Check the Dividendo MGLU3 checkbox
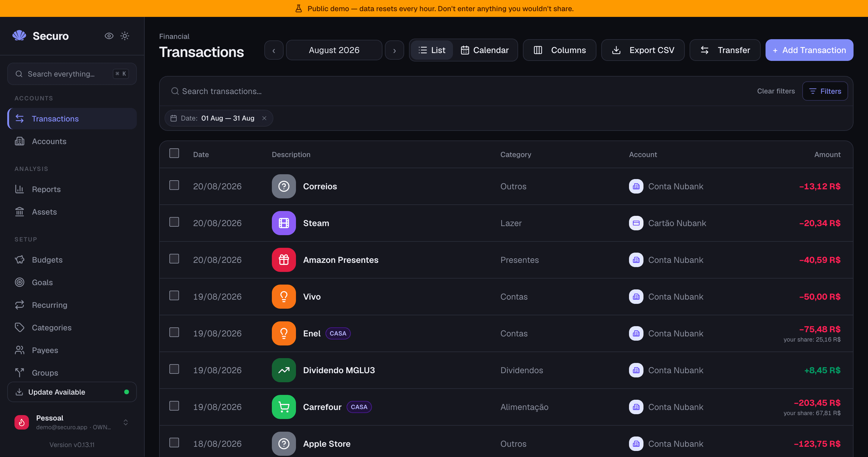The height and width of the screenshot is (457, 868). (174, 369)
